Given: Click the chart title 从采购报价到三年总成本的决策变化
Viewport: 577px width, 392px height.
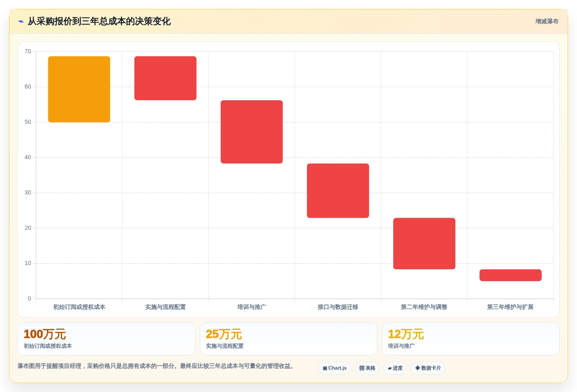Looking at the screenshot, I should 99,21.
